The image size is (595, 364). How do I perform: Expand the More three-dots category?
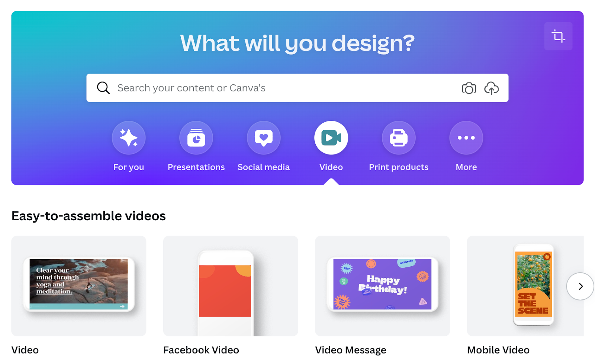click(466, 138)
